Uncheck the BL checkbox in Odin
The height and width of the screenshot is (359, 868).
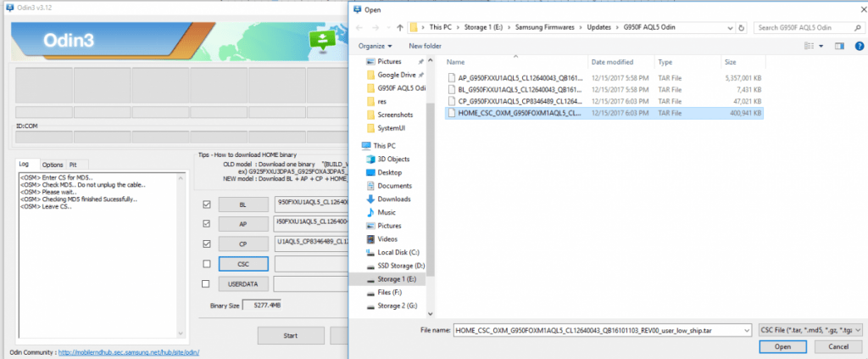pos(206,205)
